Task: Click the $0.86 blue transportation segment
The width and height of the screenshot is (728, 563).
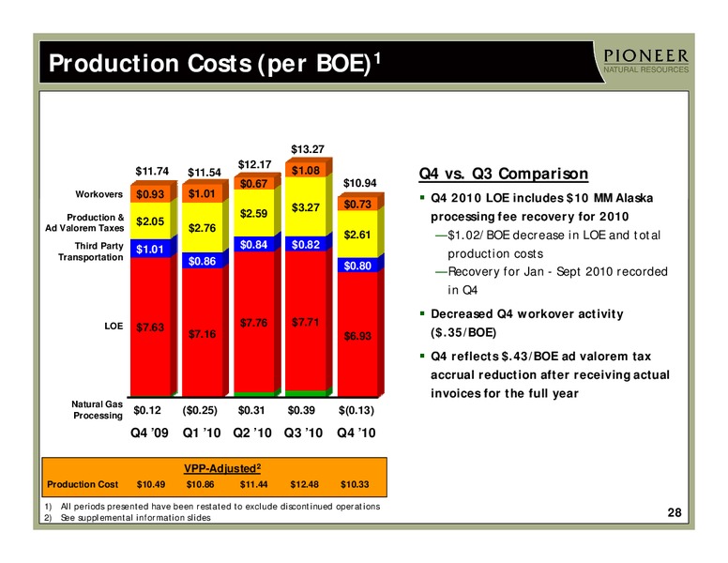Action: point(202,261)
